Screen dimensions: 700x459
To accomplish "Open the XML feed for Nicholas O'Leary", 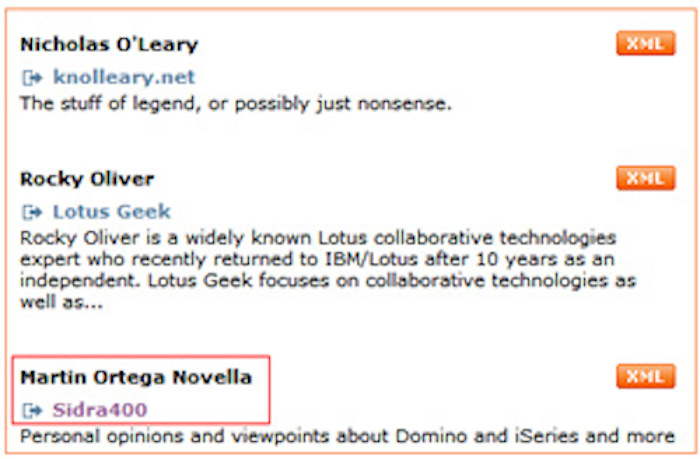I will (x=646, y=43).
